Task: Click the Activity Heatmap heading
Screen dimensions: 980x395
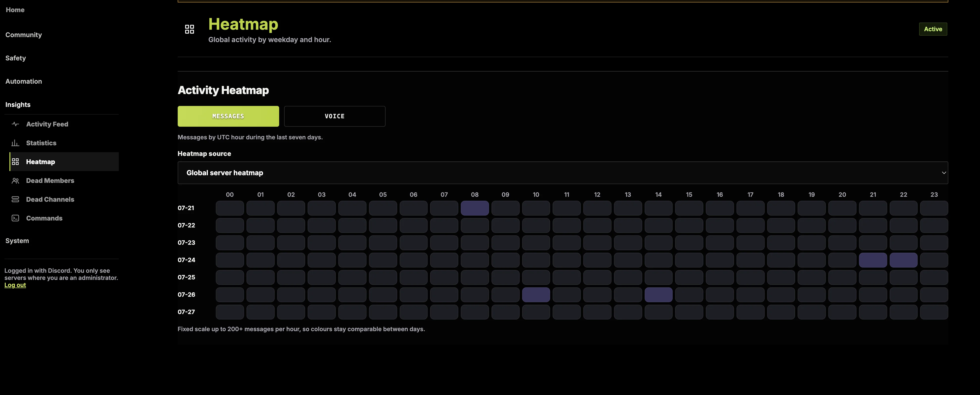Action: (x=223, y=90)
